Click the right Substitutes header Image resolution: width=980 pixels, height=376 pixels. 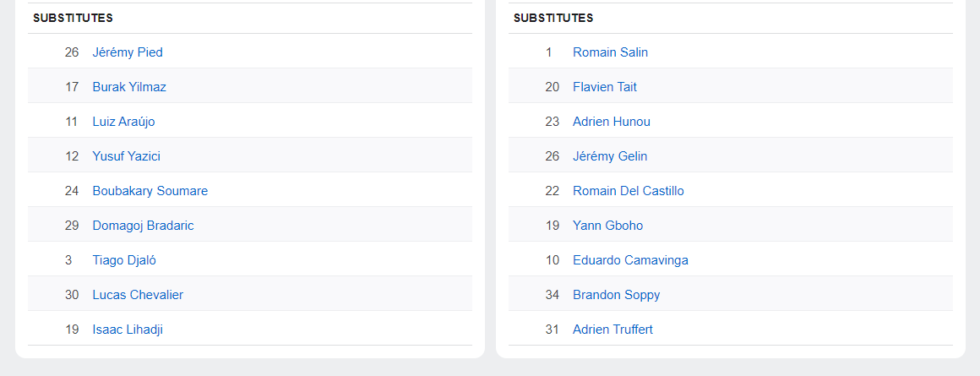[x=553, y=18]
